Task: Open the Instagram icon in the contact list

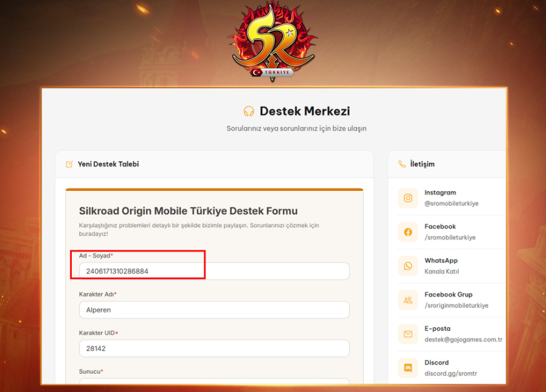Action: [x=408, y=198]
